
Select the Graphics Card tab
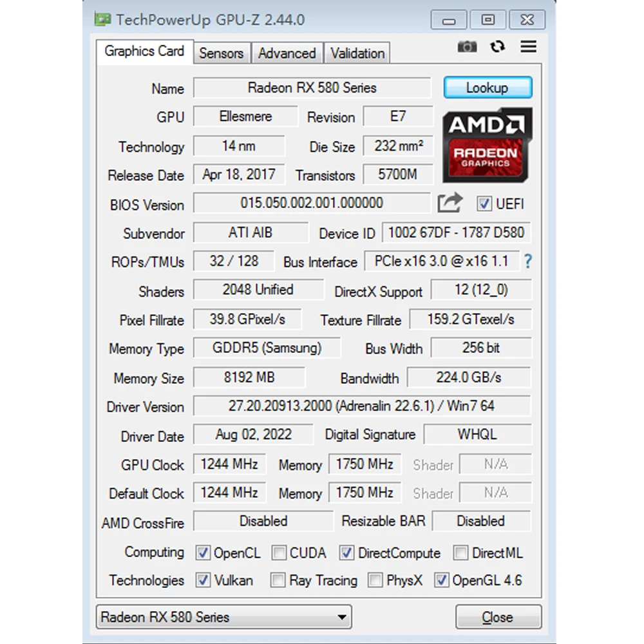pos(144,52)
